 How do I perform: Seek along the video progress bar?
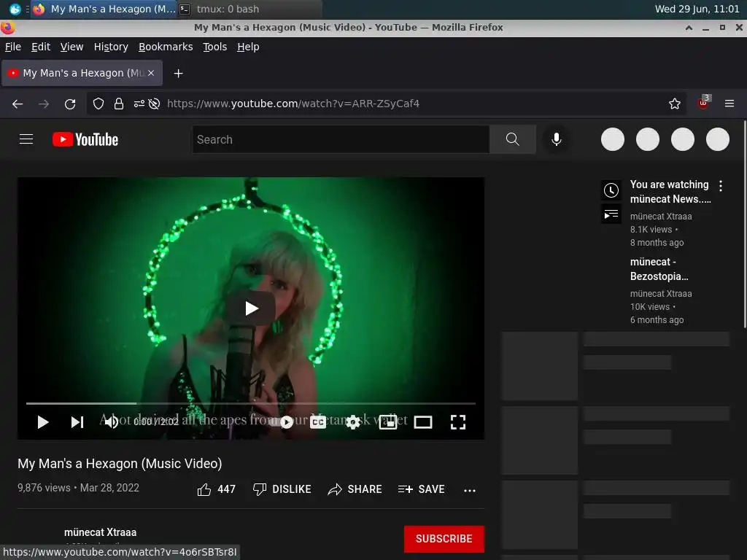coord(251,403)
